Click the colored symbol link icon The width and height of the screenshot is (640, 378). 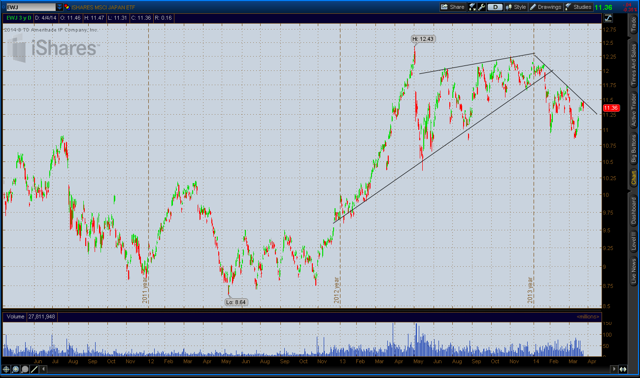[x=67, y=7]
